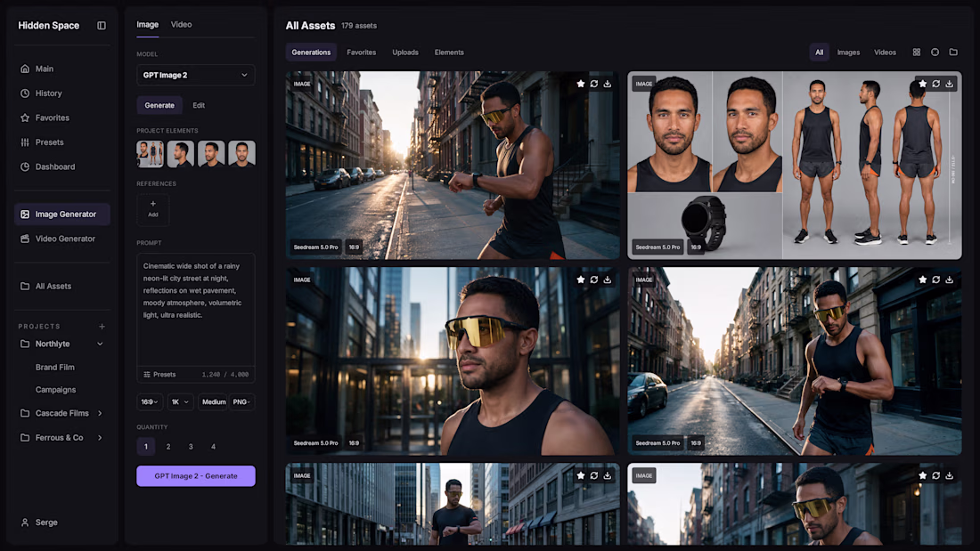Switch to the Video tab

[181, 25]
